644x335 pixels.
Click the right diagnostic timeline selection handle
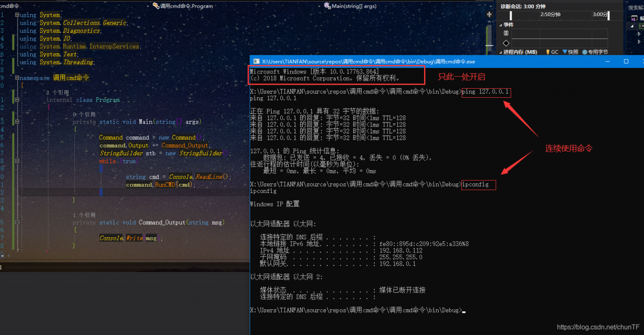click(x=608, y=16)
